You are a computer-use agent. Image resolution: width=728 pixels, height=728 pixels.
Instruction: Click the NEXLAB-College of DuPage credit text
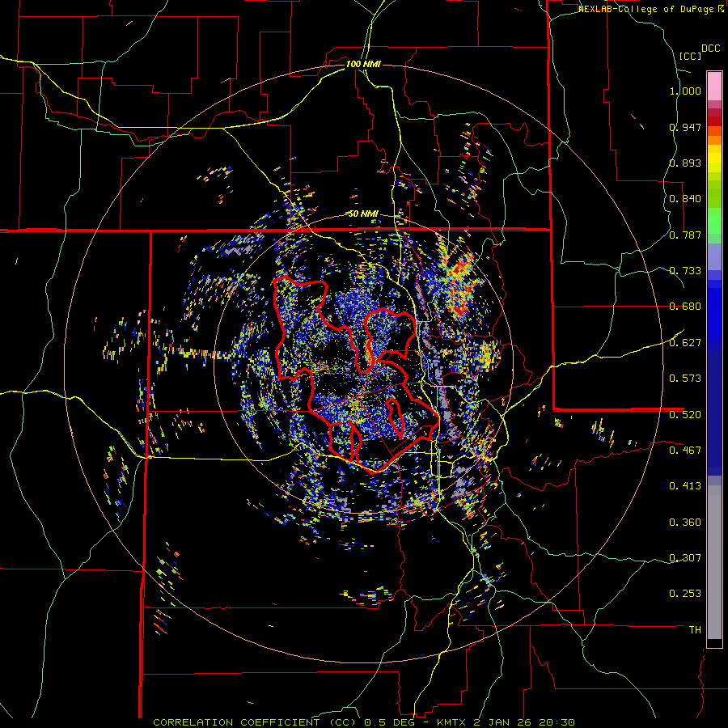645,9
